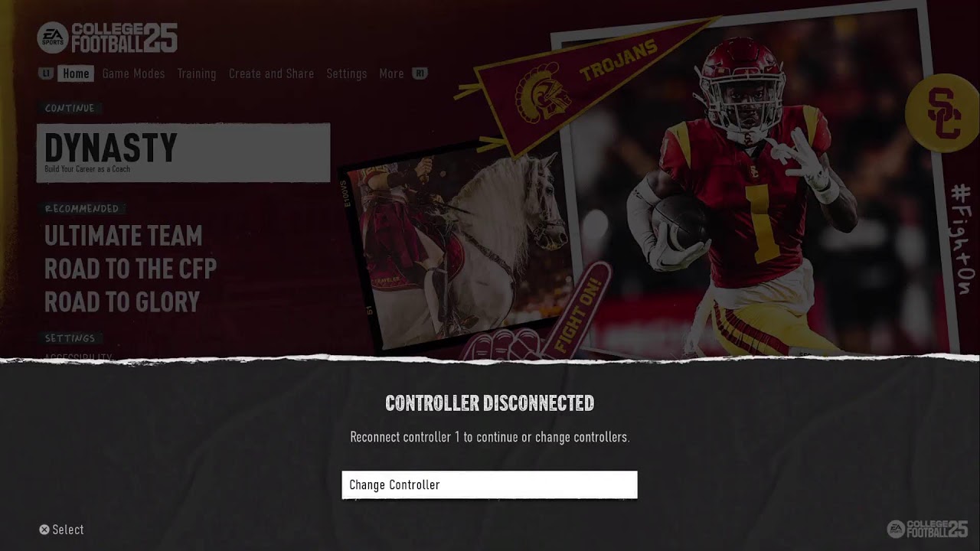
Task: Open the Game Modes tab
Action: coord(133,73)
